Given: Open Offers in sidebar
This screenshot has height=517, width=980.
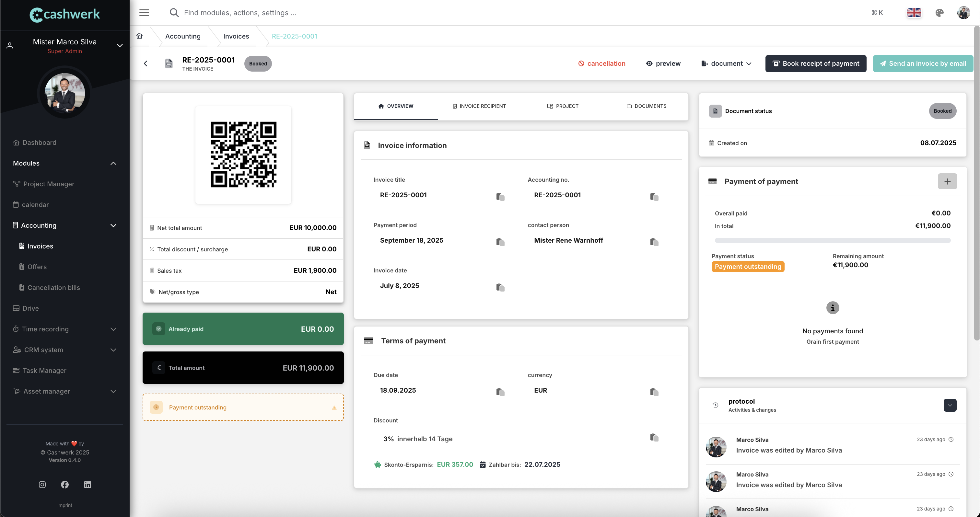Looking at the screenshot, I should [33, 267].
